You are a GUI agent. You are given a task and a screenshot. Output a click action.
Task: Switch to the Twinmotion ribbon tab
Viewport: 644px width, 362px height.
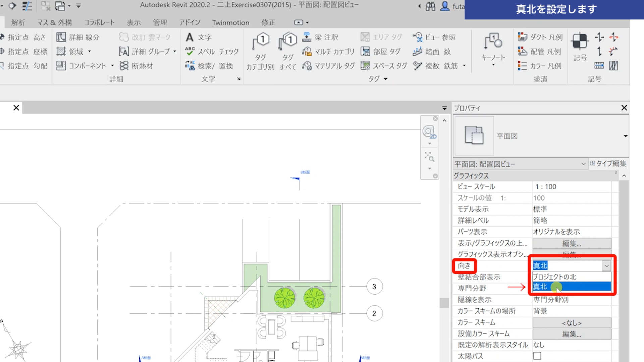[230, 22]
